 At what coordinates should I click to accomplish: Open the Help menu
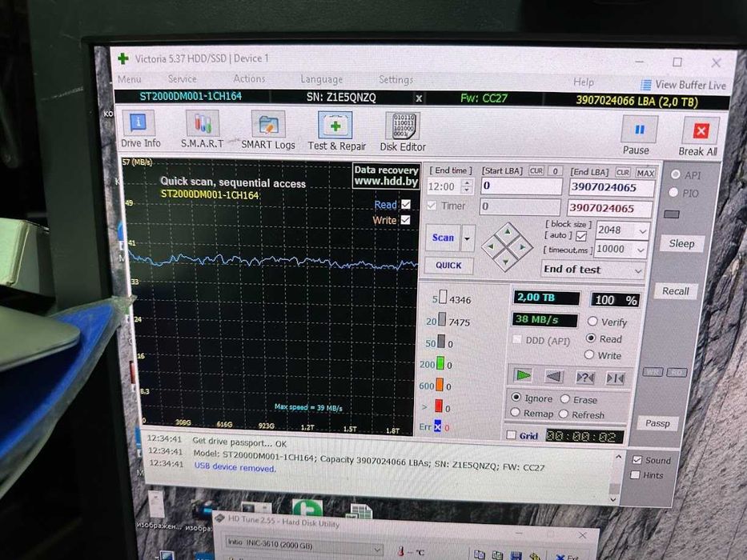click(584, 82)
